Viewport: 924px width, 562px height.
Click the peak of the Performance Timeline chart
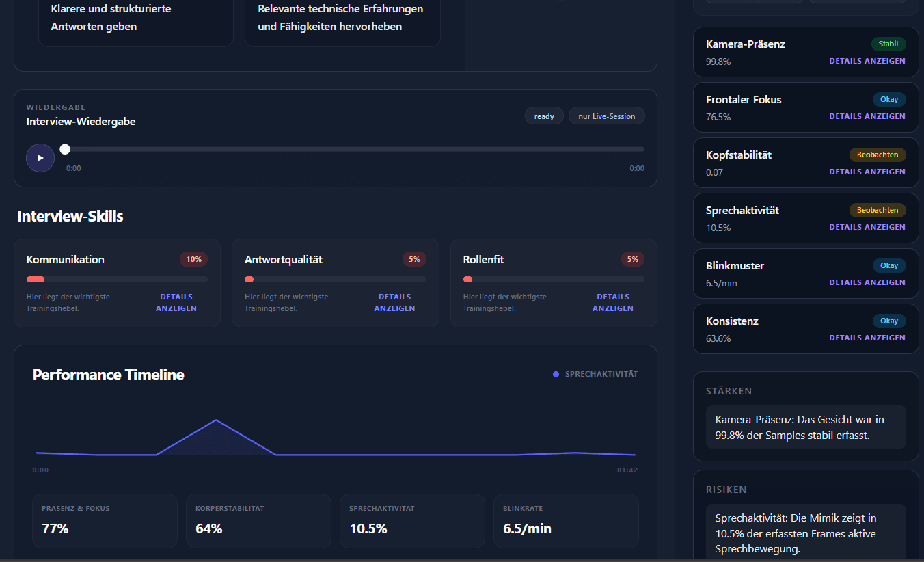tap(216, 420)
